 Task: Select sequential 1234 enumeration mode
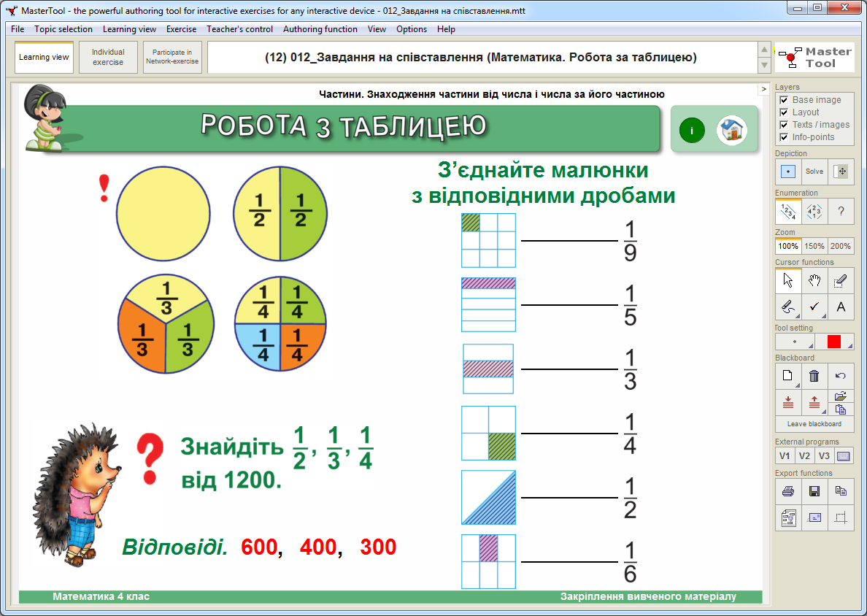point(788,211)
